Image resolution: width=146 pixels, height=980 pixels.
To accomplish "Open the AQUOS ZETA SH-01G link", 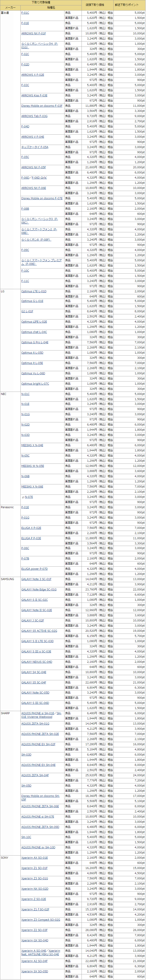I will click(35, 724).
